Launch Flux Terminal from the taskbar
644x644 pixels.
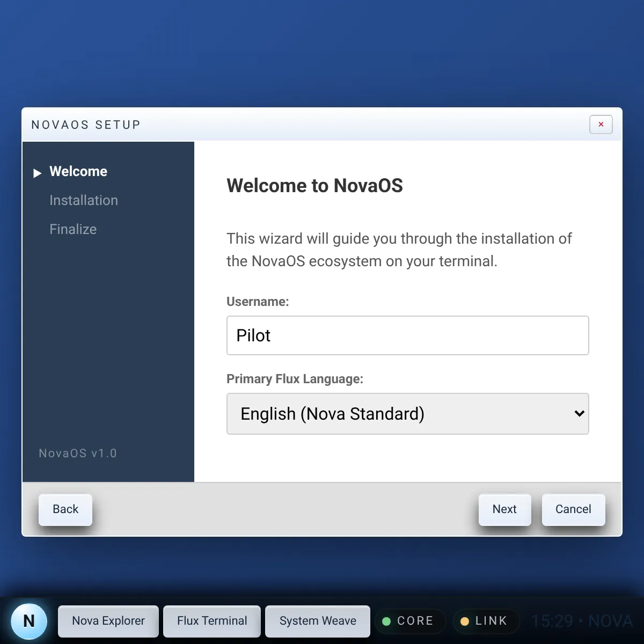pyautogui.click(x=212, y=621)
